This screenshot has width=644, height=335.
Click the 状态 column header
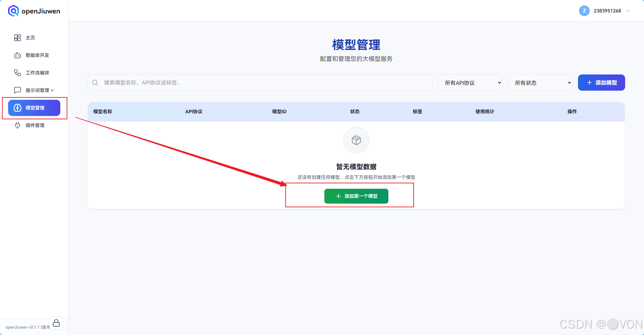[355, 112]
